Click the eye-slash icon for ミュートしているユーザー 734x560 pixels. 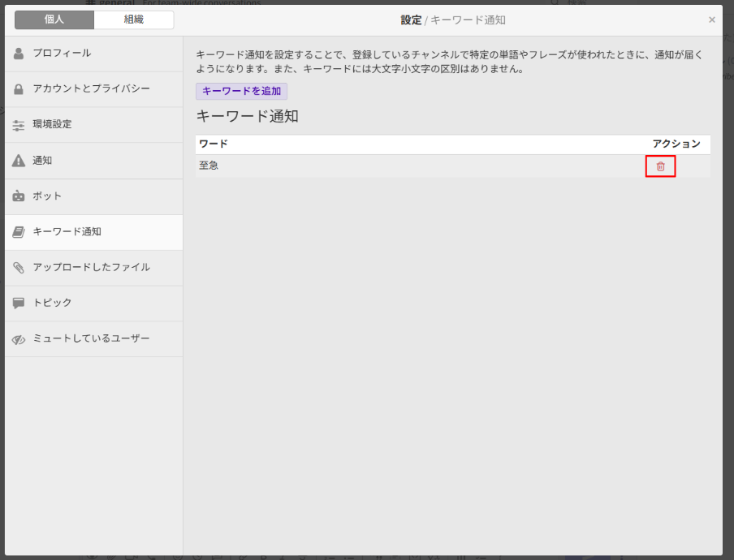pos(18,339)
